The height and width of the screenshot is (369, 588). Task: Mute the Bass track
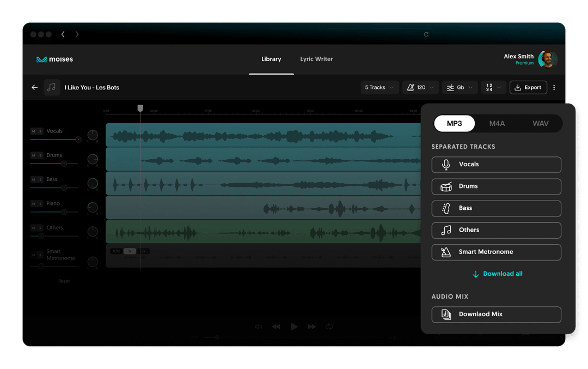pyautogui.click(x=33, y=179)
